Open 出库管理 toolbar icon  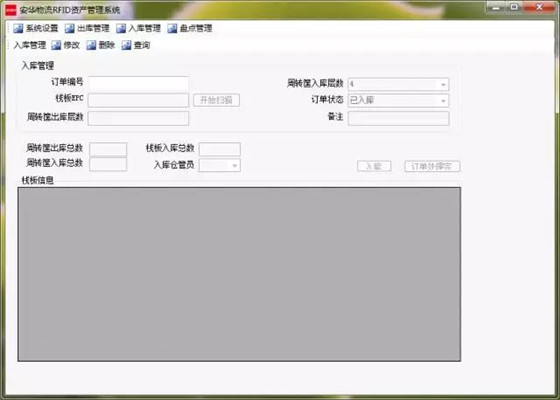(x=69, y=28)
